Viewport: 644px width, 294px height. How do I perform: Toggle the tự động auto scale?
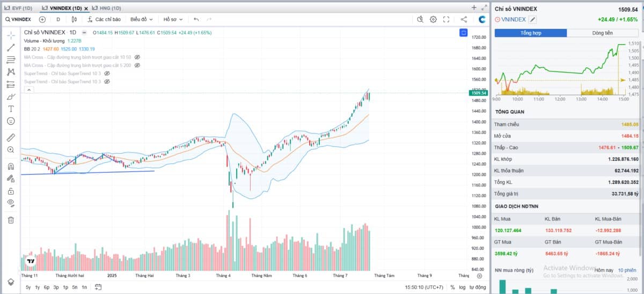coord(478,288)
